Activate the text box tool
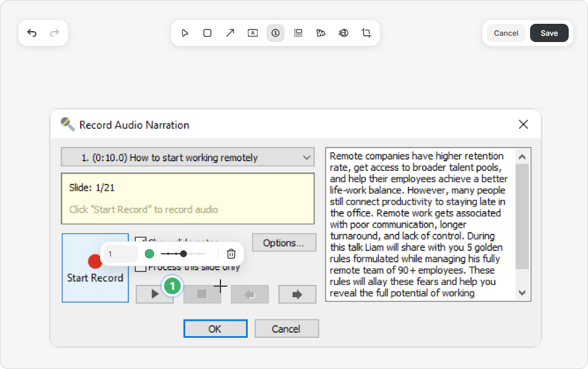Viewport: 588px width, 369px height. click(253, 33)
